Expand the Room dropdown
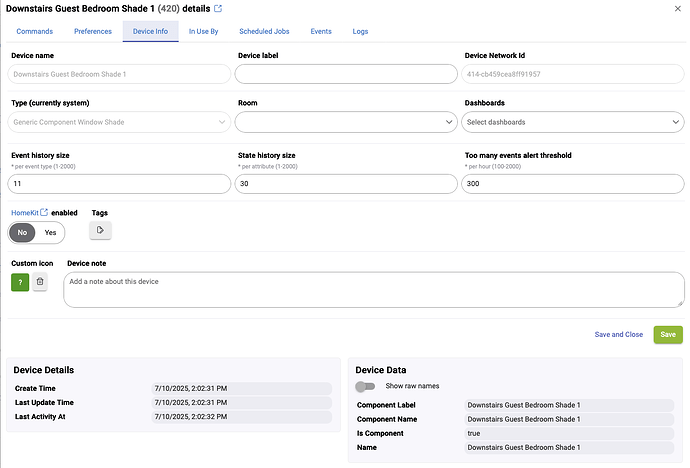Viewport: 690px width, 468px height. (347, 122)
